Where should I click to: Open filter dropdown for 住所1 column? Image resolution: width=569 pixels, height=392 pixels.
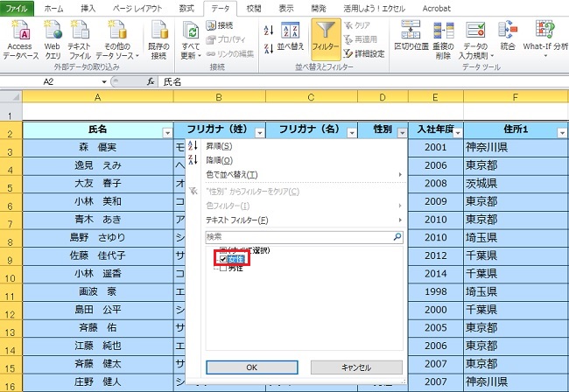click(562, 133)
